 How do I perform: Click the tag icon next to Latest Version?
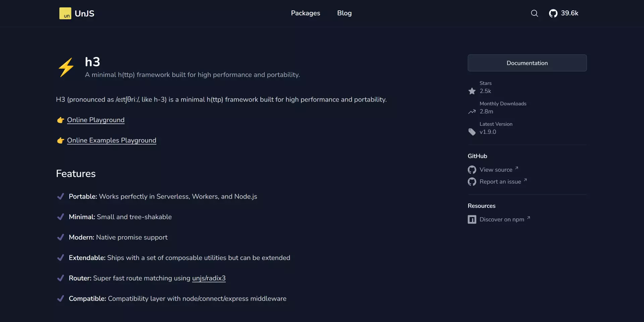coord(472,132)
